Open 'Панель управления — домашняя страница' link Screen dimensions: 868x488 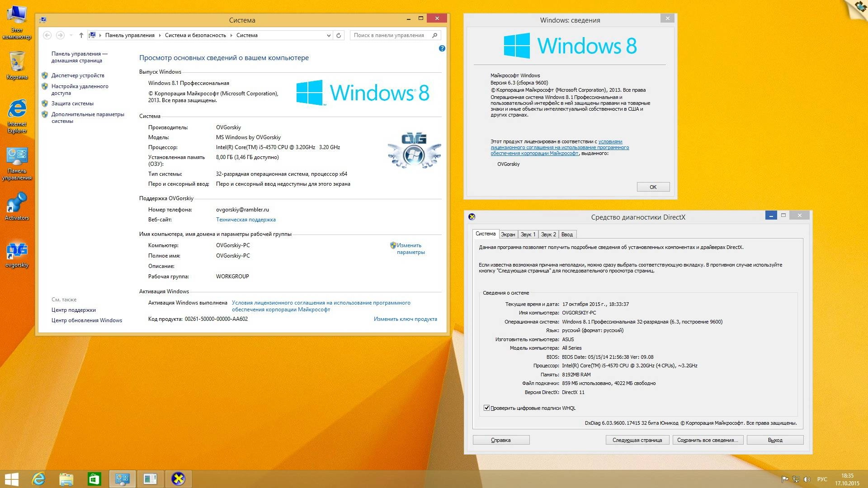click(x=79, y=57)
